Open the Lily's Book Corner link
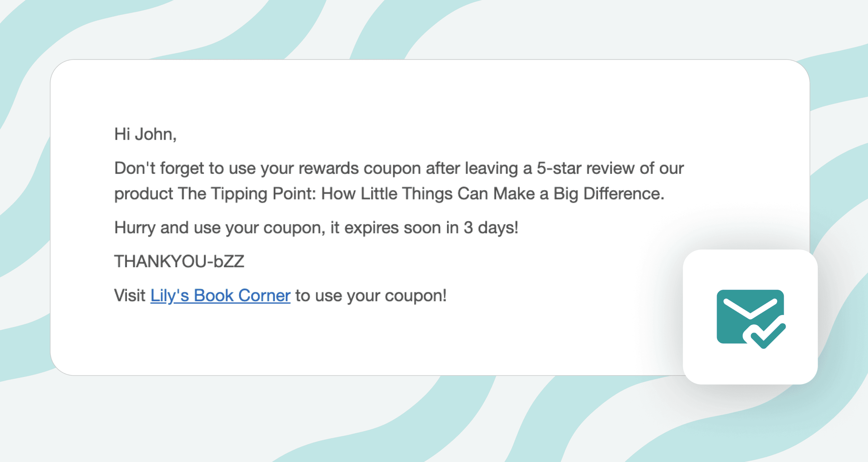Viewport: 868px width, 462px height. (220, 295)
